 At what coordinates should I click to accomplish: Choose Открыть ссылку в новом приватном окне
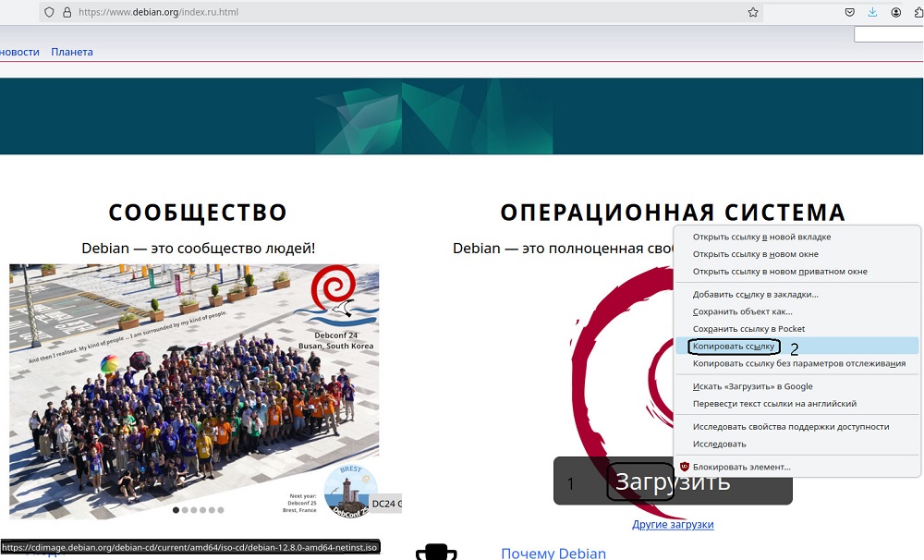[796, 271]
